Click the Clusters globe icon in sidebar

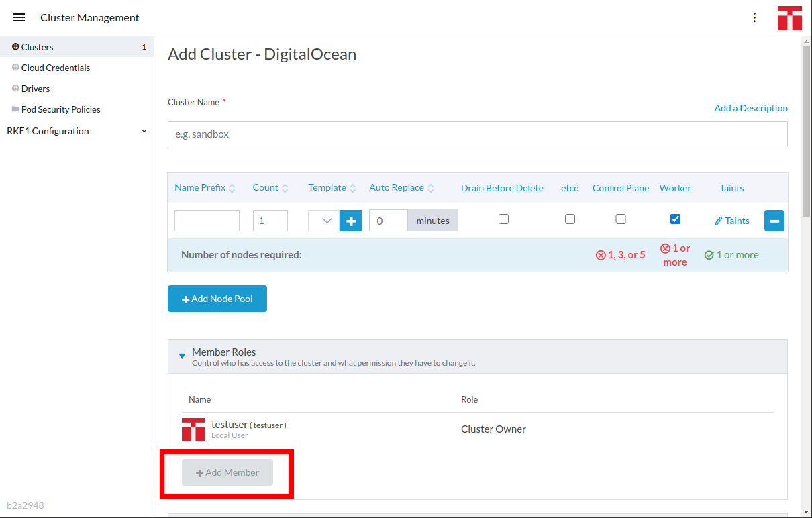(x=15, y=47)
